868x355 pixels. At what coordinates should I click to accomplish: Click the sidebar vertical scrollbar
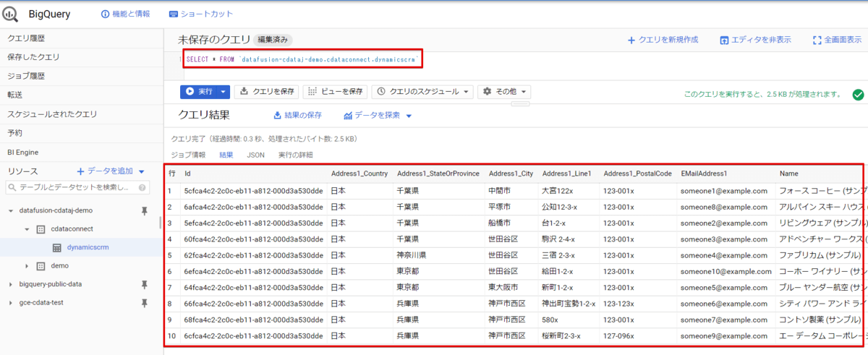point(161,221)
